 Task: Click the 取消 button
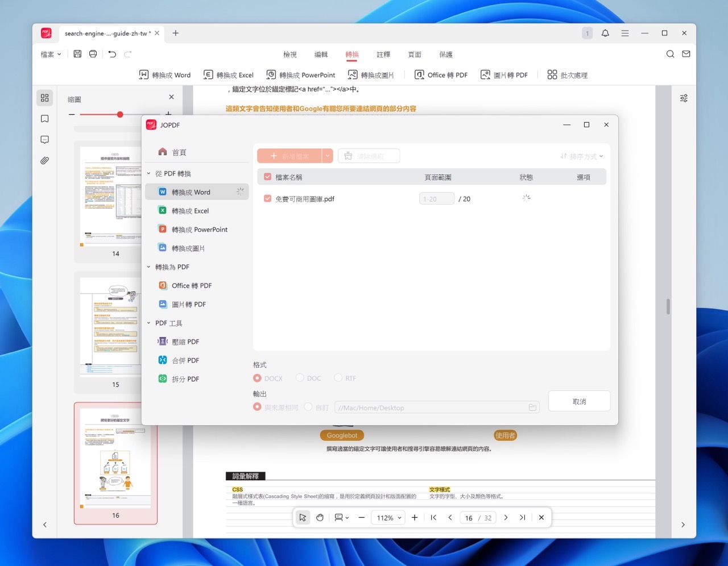(x=579, y=401)
